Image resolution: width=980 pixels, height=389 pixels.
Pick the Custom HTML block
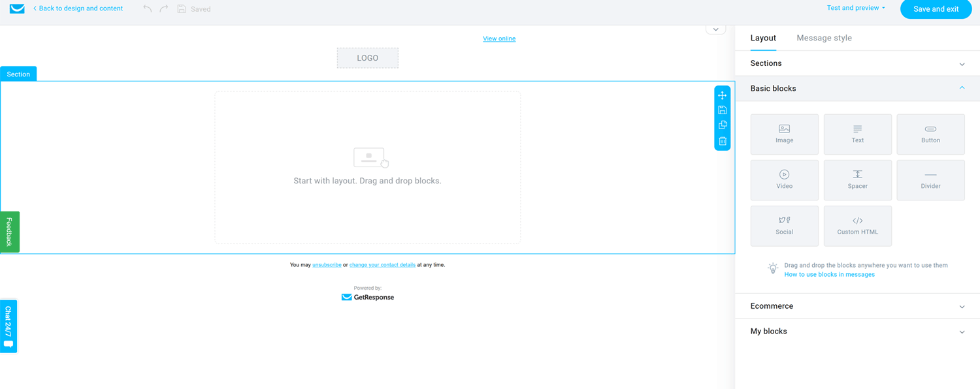[857, 226]
